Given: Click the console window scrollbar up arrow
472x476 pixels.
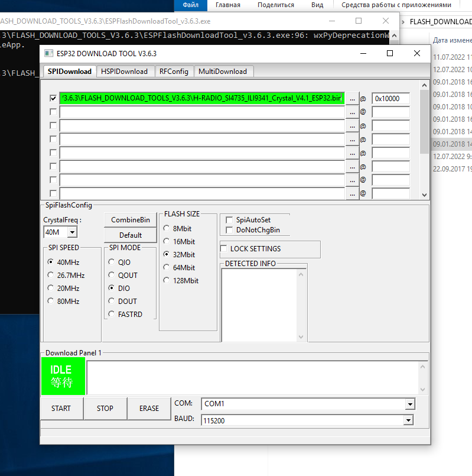Looking at the screenshot, I should click(x=395, y=35).
